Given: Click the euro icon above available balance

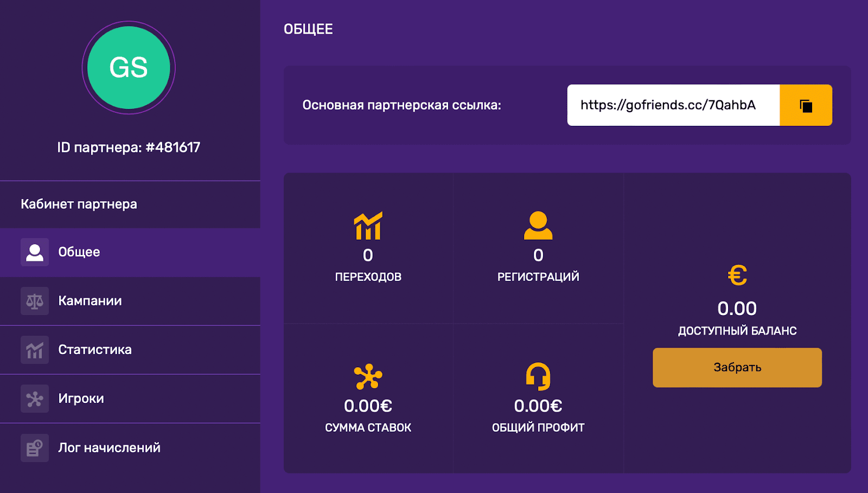Looking at the screenshot, I should pos(737,276).
